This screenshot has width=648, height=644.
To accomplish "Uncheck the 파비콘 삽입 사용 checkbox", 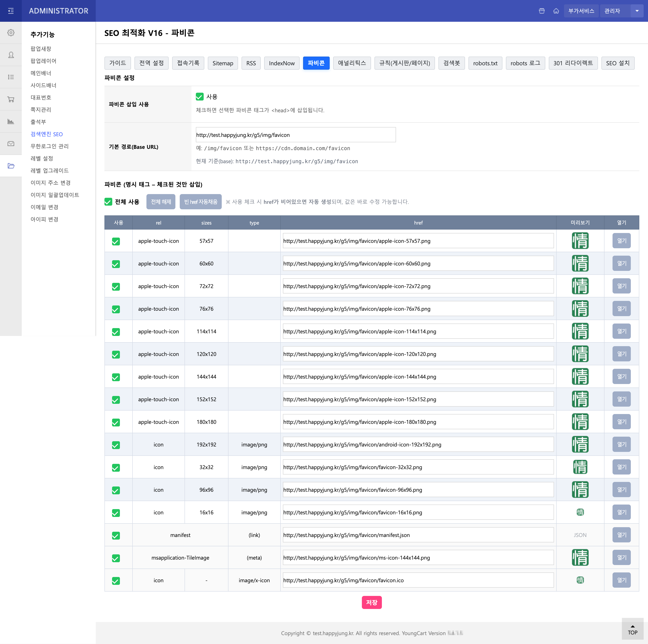I will pos(200,97).
